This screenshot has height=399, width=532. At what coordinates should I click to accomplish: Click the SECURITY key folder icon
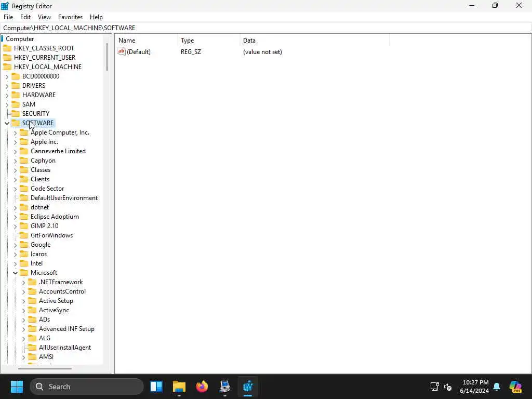16,113
